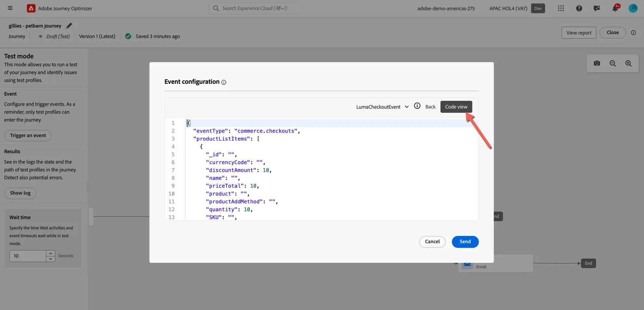Screen dimensions: 644x310
Task: Send the test event
Action: point(465,242)
